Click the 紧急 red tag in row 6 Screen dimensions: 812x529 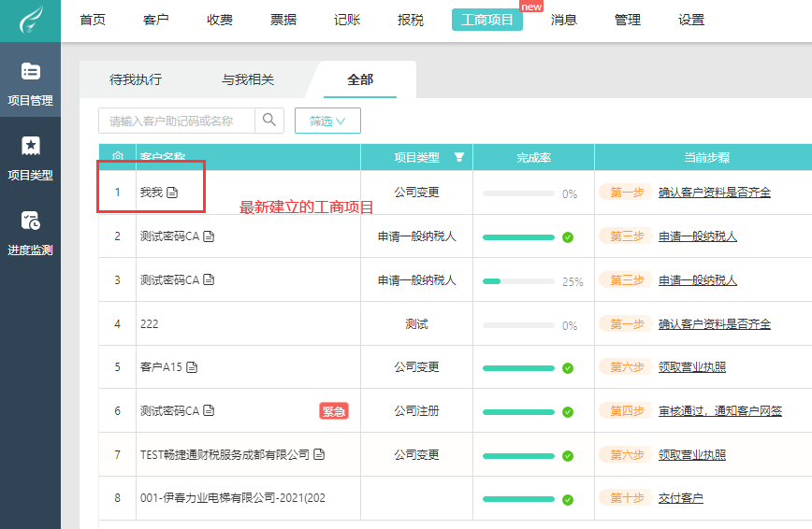(334, 411)
